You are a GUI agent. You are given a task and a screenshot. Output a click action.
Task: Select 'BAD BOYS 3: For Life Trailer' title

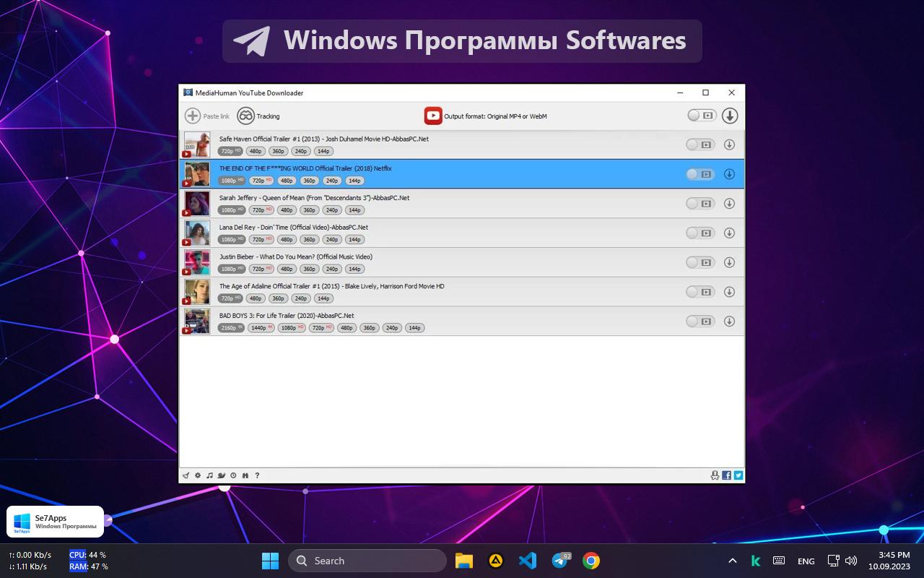pyautogui.click(x=287, y=316)
